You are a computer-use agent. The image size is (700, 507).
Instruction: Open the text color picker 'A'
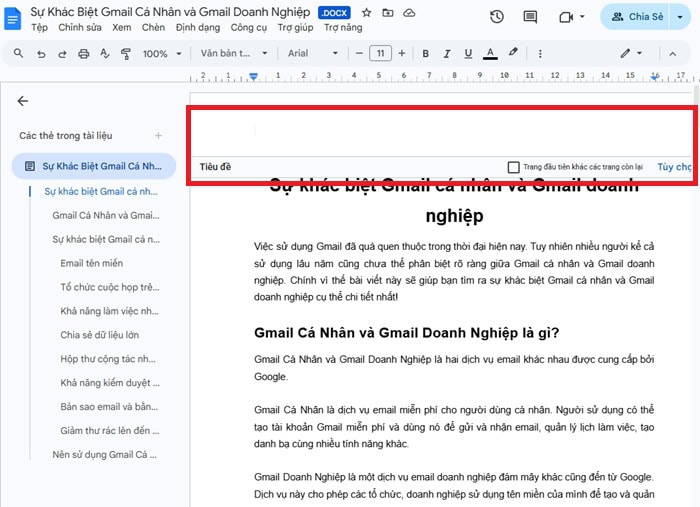point(490,53)
